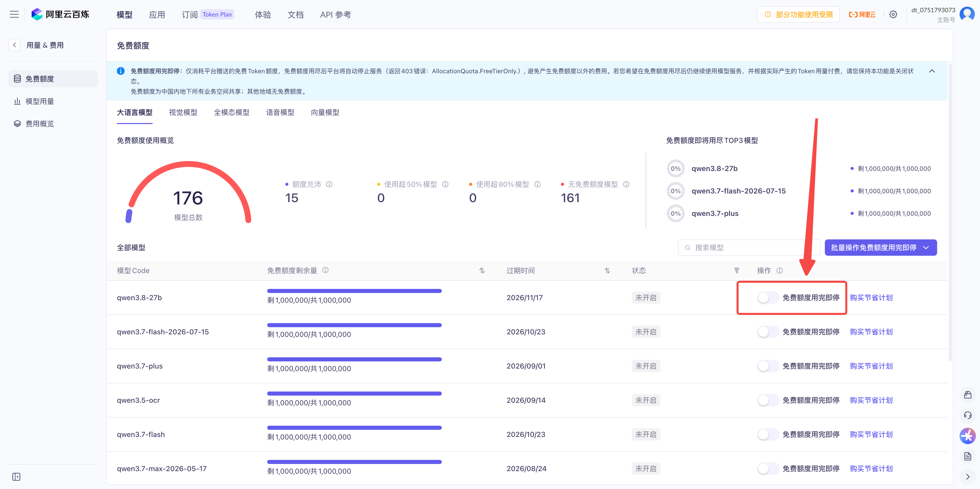Select 免费额度 in sidebar
Image resolution: width=980 pixels, height=489 pixels.
click(53, 79)
